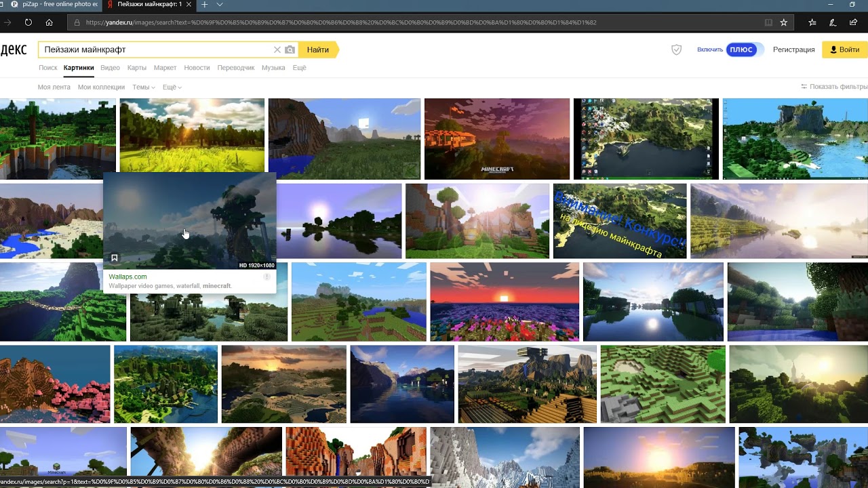Switch to the piZap browser tab

click(x=54, y=5)
